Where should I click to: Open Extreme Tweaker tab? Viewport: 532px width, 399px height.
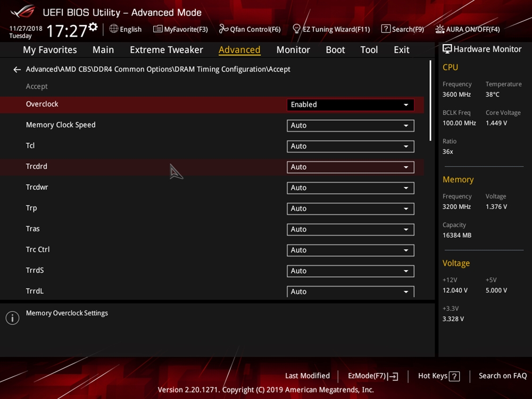point(166,50)
